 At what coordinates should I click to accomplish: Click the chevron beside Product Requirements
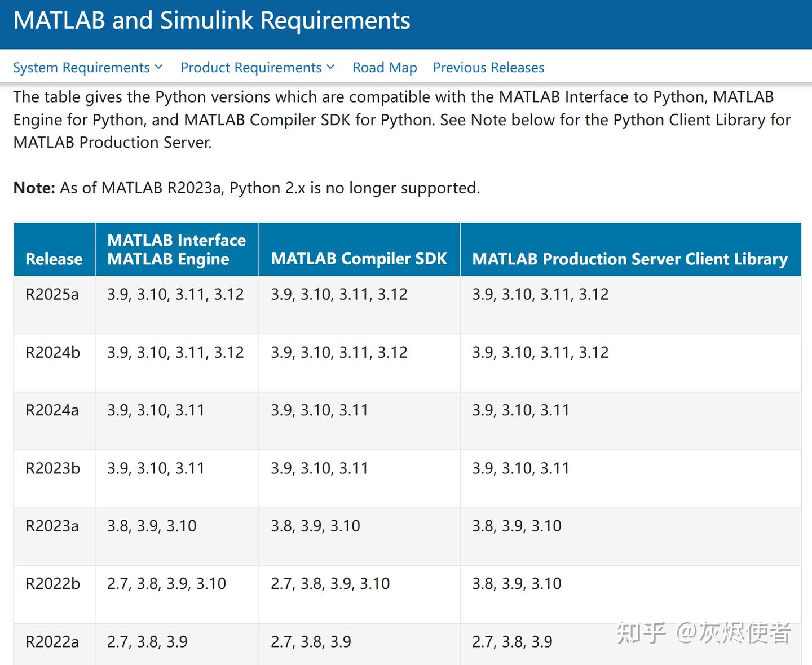click(331, 67)
